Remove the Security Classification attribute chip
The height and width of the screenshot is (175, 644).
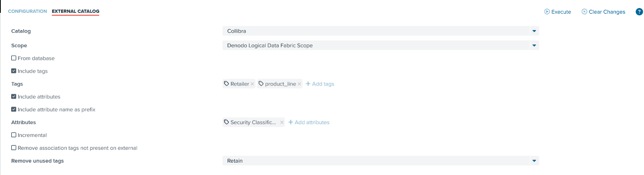coord(282,122)
